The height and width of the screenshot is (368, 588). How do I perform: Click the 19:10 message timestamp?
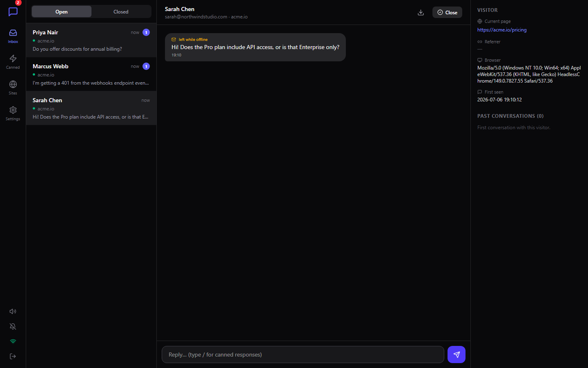(x=176, y=55)
